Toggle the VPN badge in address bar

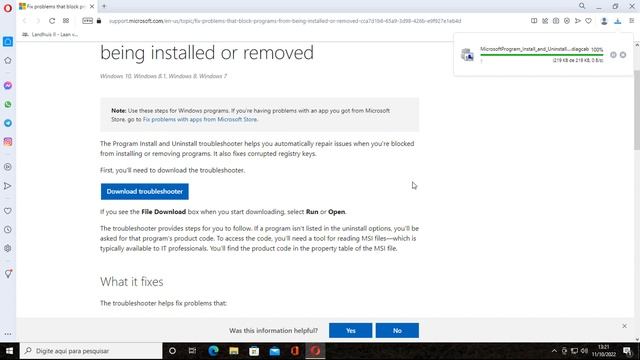click(x=87, y=21)
